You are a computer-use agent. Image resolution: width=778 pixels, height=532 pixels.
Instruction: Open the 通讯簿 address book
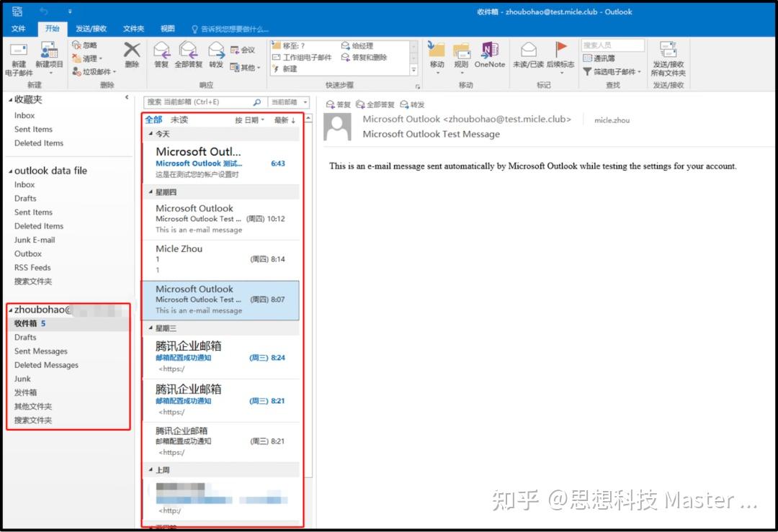point(605,57)
